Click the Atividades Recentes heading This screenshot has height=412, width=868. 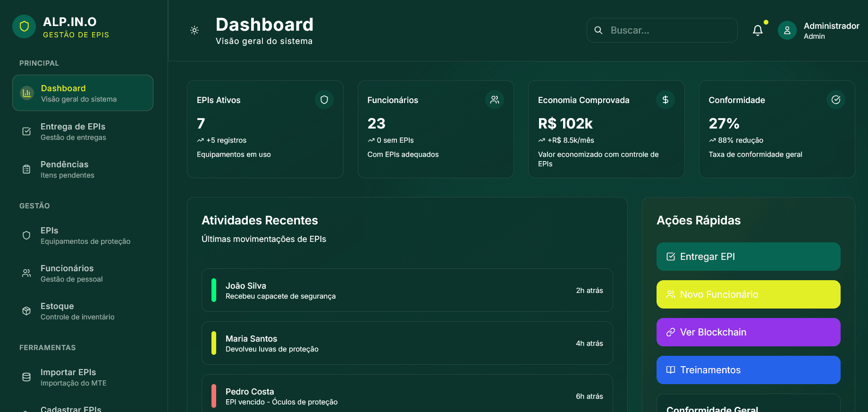click(x=260, y=221)
